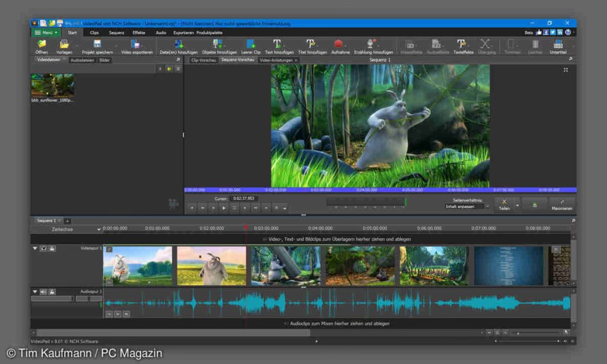
Task: Open the Audiodateien bin tab
Action: coord(82,60)
